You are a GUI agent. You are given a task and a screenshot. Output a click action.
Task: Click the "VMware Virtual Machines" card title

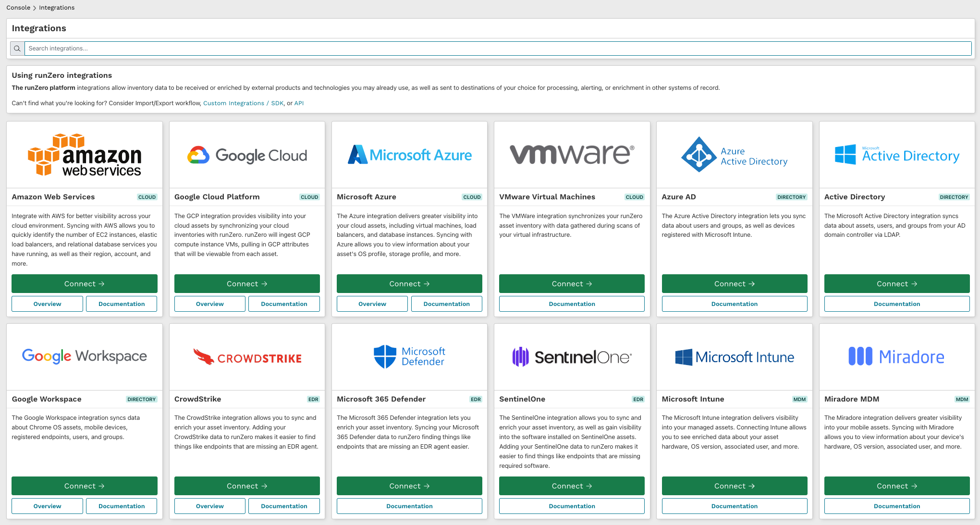point(547,197)
